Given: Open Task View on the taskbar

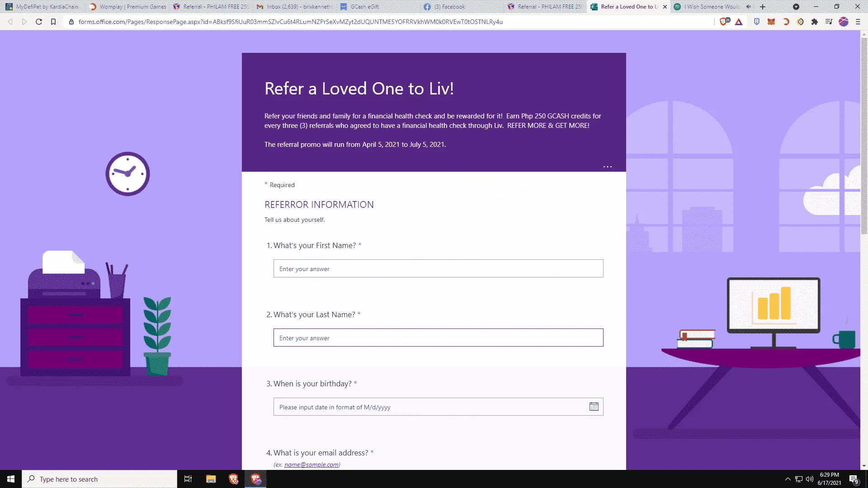Looking at the screenshot, I should pos(188,479).
